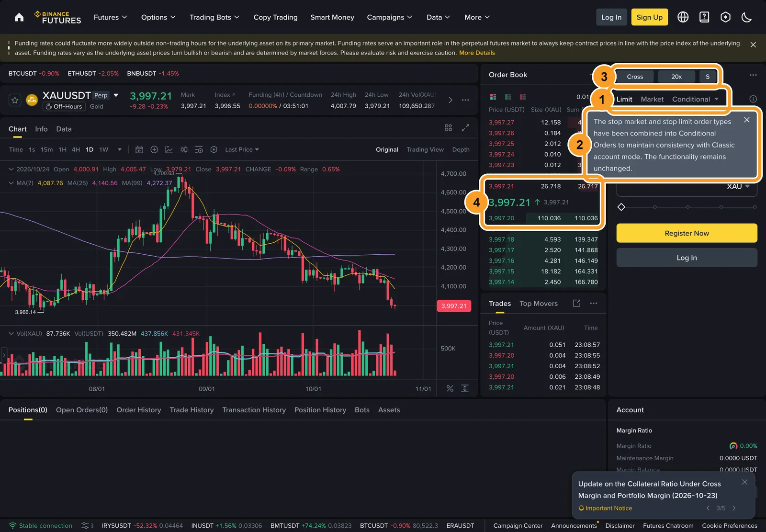The width and height of the screenshot is (766, 532).
Task: Click the circled plus icon in the chart toolbar
Action: click(154, 149)
